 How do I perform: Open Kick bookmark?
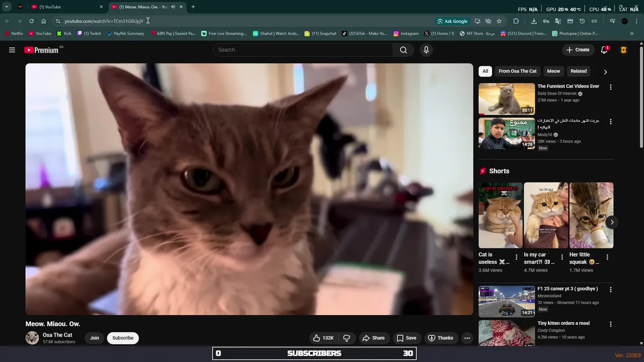pyautogui.click(x=64, y=34)
